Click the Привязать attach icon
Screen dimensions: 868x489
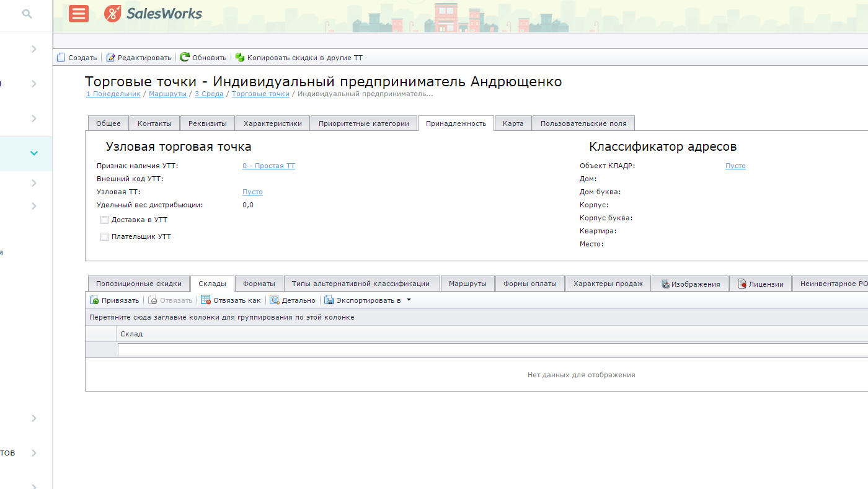[94, 300]
